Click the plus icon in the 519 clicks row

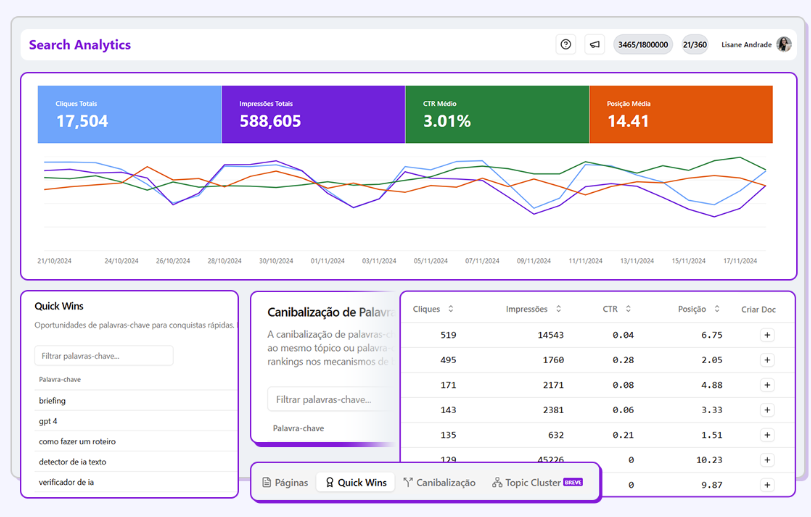click(767, 335)
